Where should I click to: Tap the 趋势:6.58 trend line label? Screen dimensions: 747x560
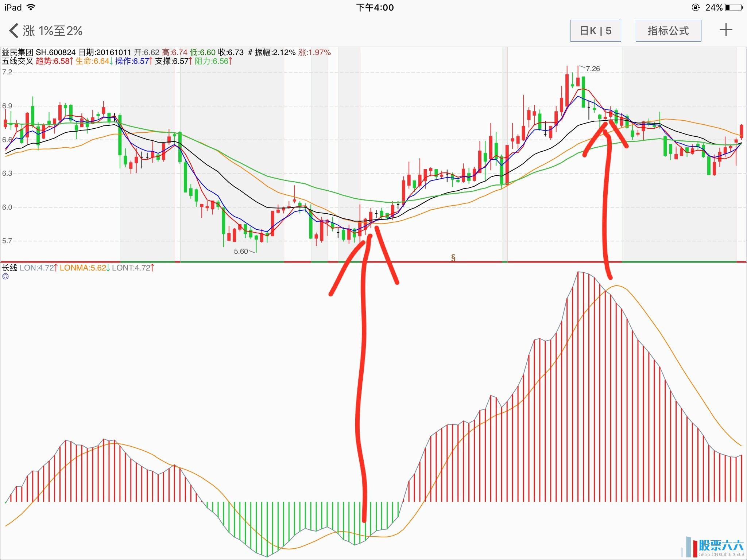coord(54,61)
